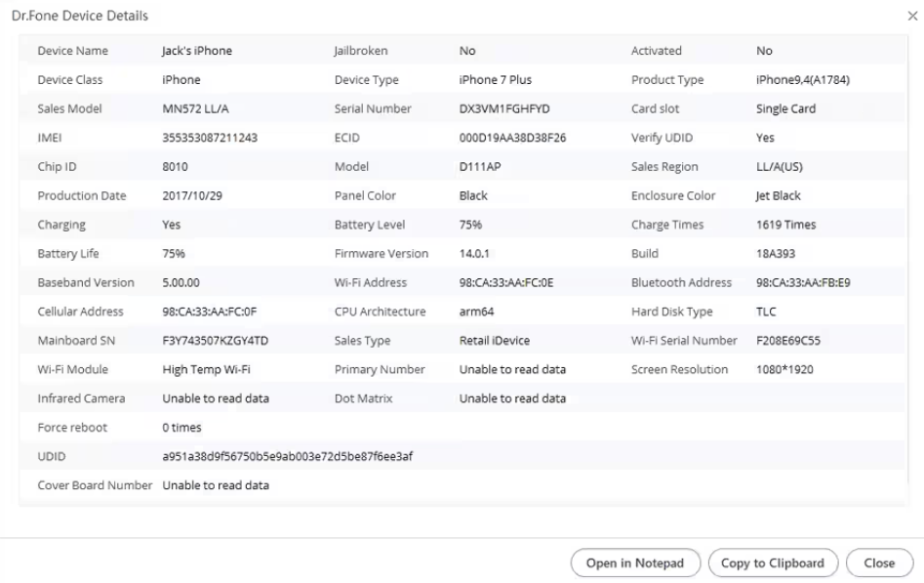Viewport: 924px width, 583px height.
Task: Click the Baseband Version value 5.00.00
Action: [181, 282]
